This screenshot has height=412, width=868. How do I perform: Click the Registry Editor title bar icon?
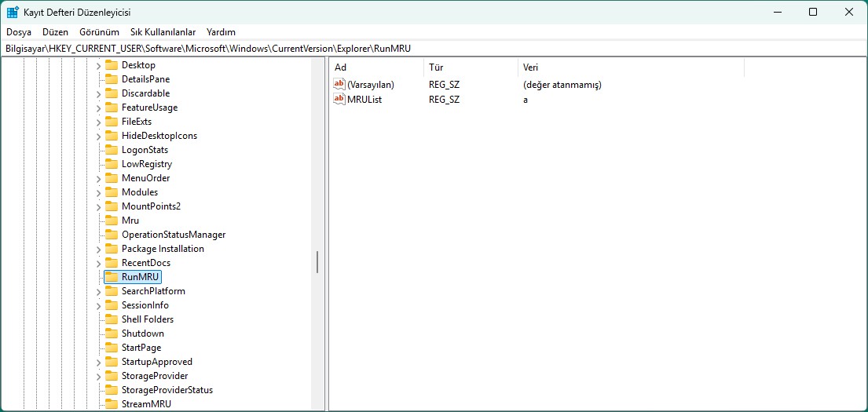[x=13, y=12]
